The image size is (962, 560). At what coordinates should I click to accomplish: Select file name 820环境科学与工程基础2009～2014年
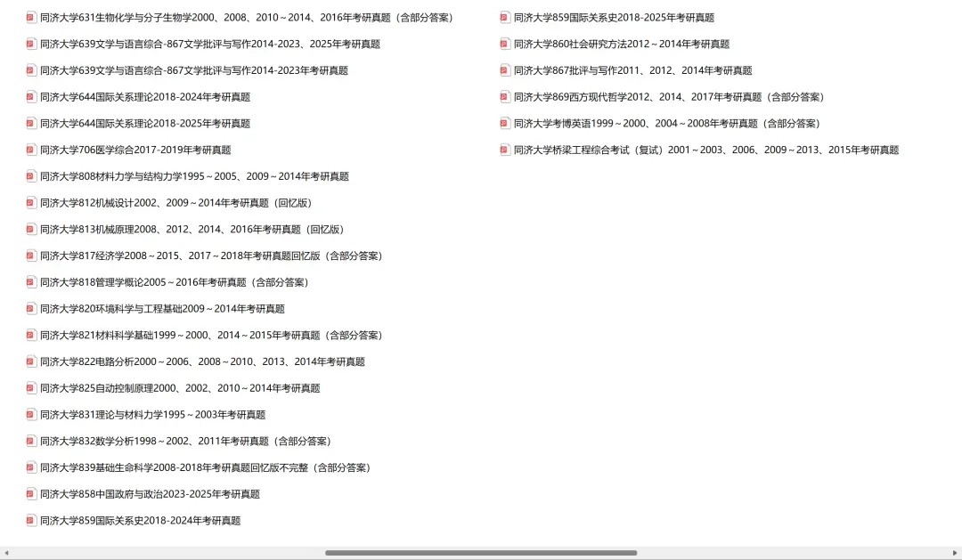pos(163,309)
